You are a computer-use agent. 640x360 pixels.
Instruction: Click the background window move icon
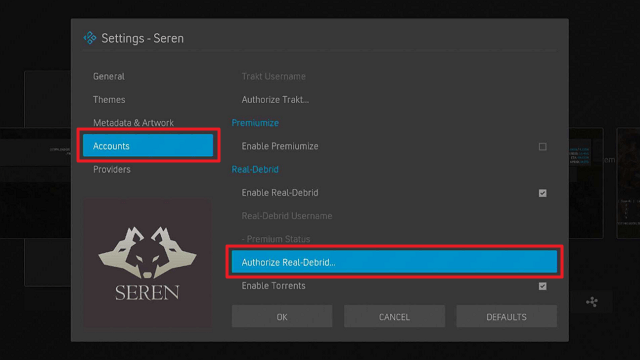click(592, 302)
